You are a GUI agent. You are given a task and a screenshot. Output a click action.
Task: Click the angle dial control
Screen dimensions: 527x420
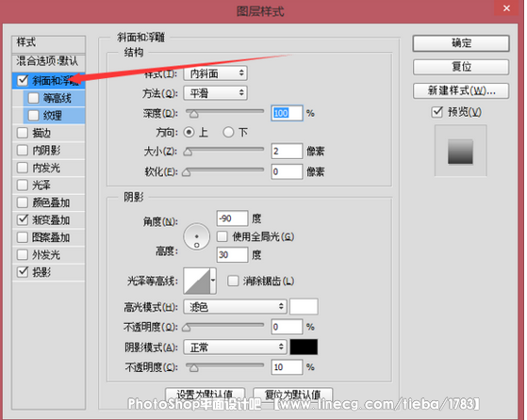tap(197, 236)
